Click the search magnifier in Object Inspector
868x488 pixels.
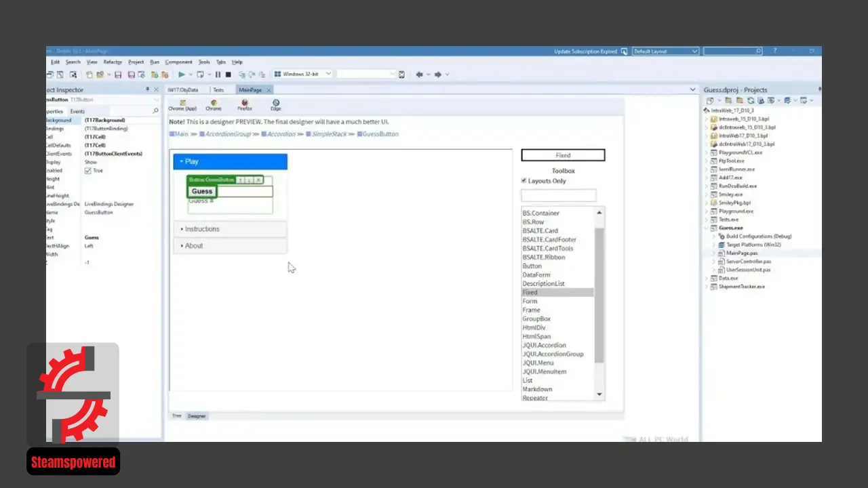tap(155, 111)
